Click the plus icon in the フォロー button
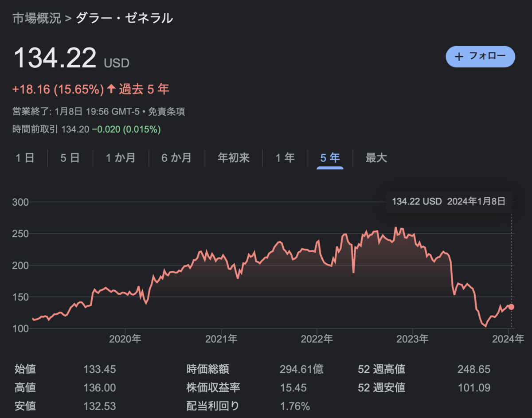This screenshot has width=532, height=418. click(459, 57)
